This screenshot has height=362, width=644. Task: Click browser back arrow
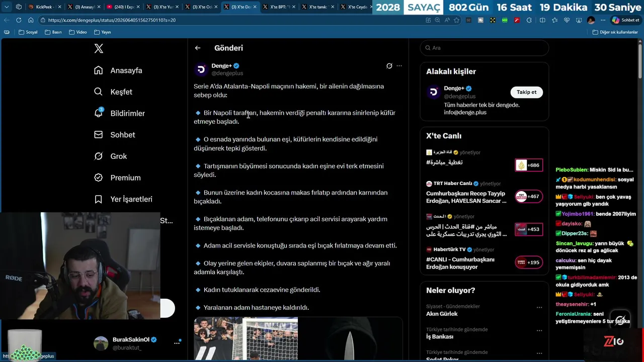[x=7, y=20]
